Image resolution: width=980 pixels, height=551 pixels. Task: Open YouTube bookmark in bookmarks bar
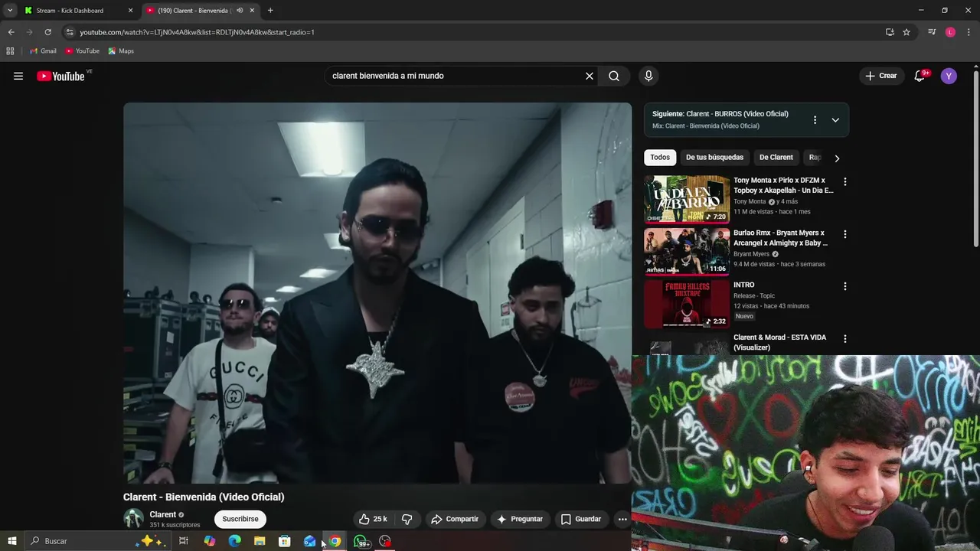[x=82, y=51]
